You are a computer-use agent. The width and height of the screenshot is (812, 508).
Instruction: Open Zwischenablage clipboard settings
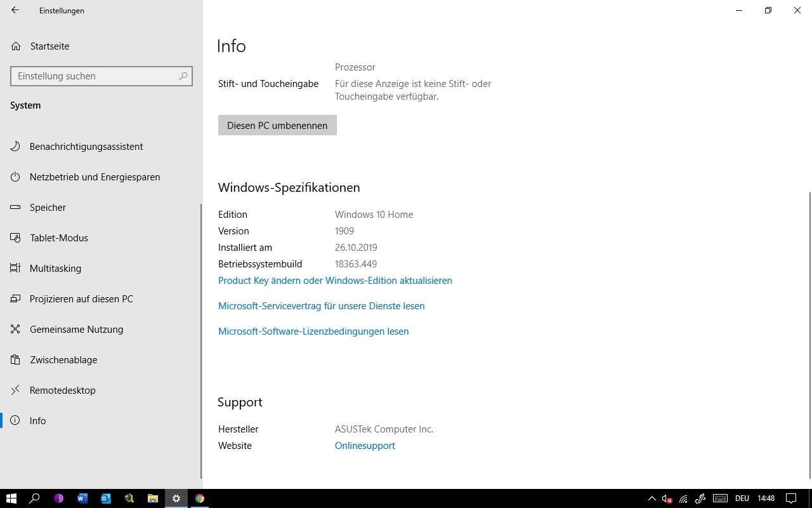pos(101,360)
